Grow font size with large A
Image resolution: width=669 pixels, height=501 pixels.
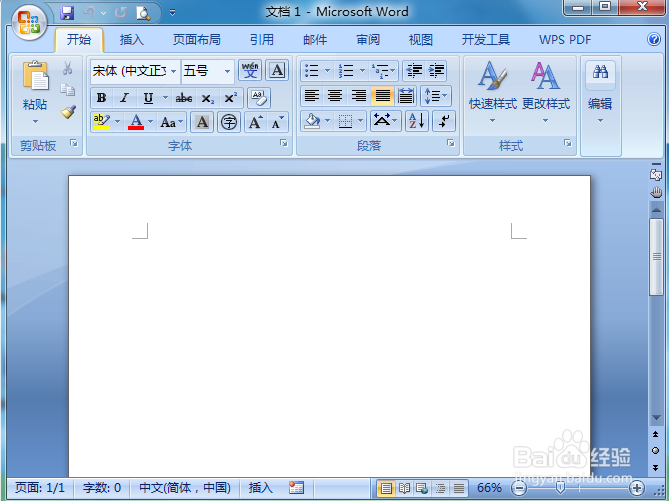(x=256, y=122)
